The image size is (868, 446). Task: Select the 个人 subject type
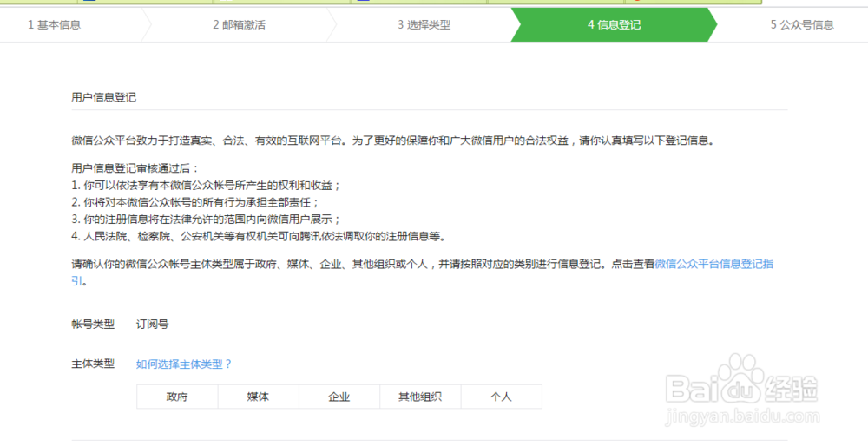click(x=502, y=397)
